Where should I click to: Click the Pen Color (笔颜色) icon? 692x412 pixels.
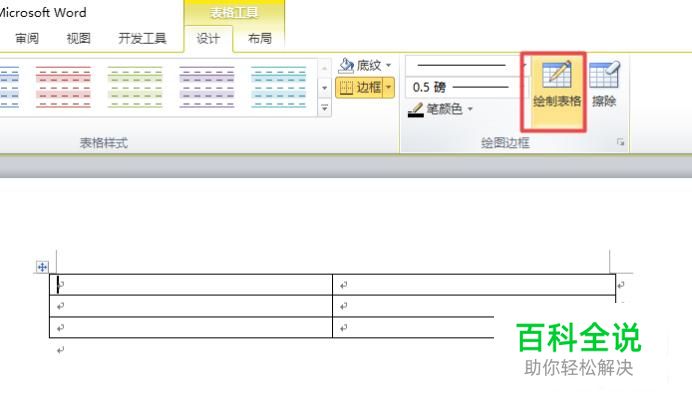click(x=416, y=109)
